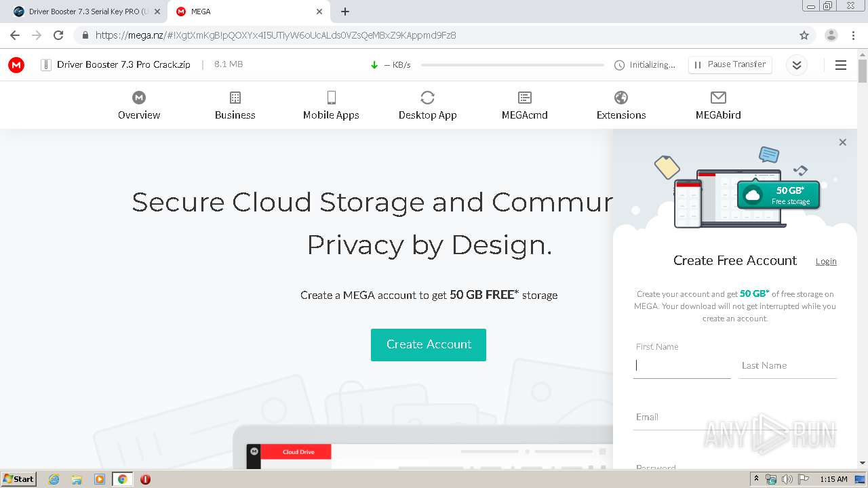Click the clock icon next to Initializing
Viewport: 868px width, 488px height.
[619, 65]
